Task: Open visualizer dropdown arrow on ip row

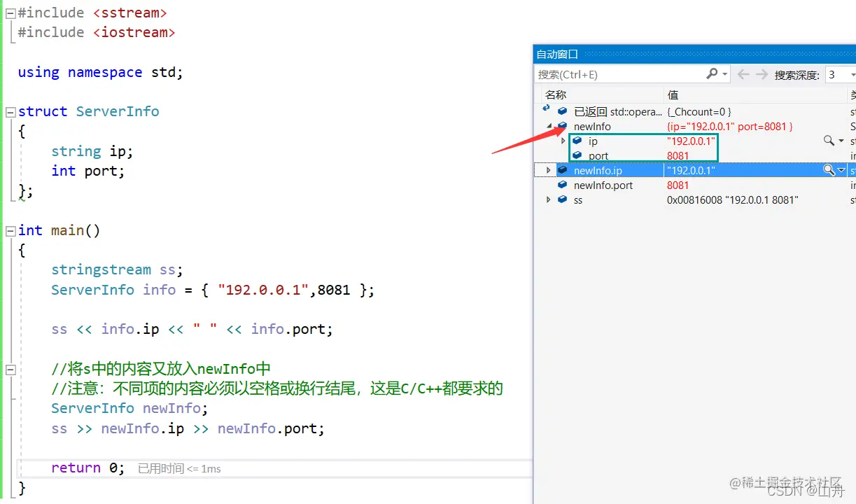Action: pos(841,141)
